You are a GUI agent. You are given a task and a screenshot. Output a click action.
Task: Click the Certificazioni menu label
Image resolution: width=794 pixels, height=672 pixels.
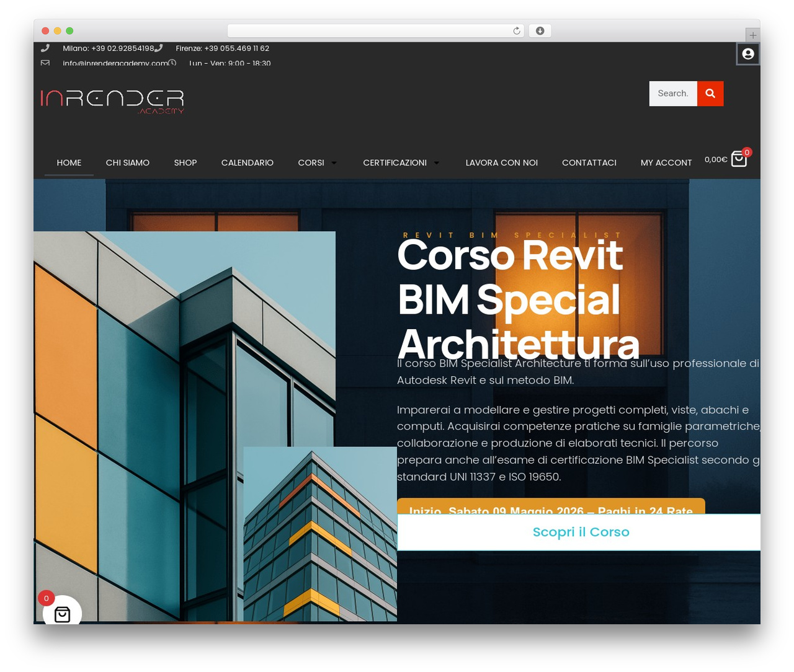(395, 162)
